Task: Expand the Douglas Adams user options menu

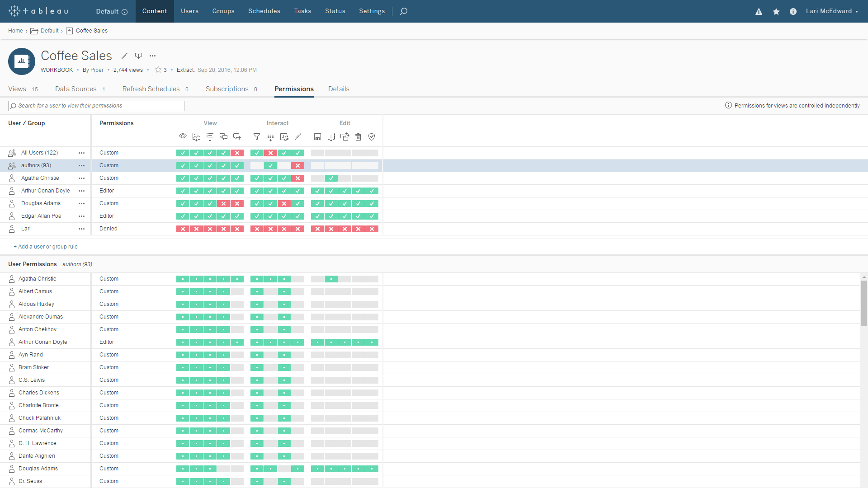Action: [x=82, y=203]
